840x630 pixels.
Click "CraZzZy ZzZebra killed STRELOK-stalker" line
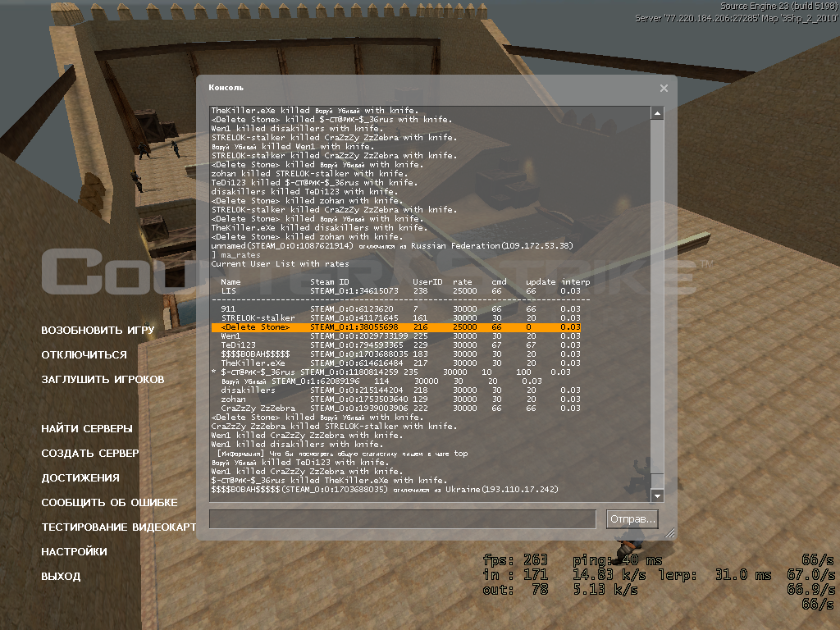tap(335, 427)
